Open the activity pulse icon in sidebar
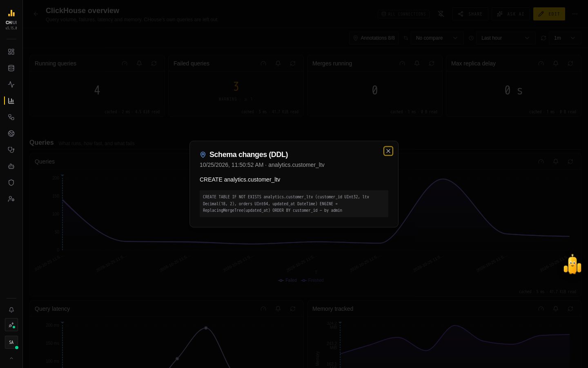This screenshot has width=588, height=368. point(11,85)
